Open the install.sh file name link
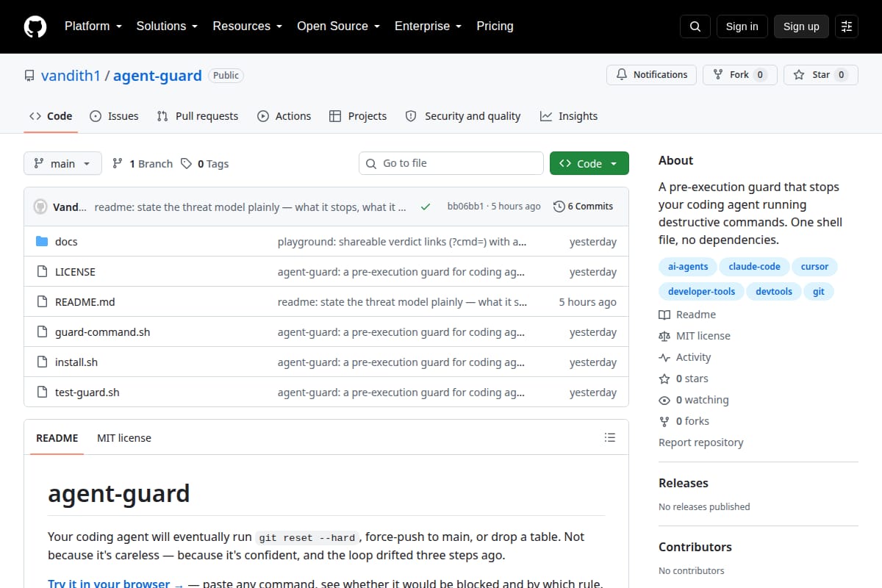The image size is (882, 588). pos(76,362)
